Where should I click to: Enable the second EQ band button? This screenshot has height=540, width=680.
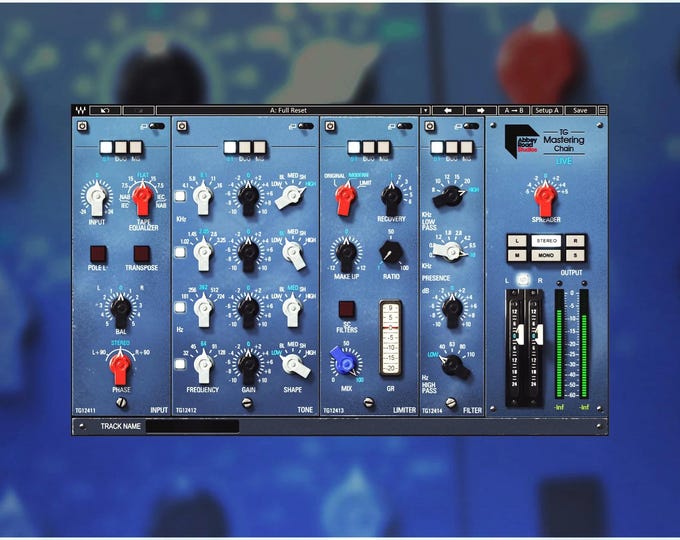180,252
